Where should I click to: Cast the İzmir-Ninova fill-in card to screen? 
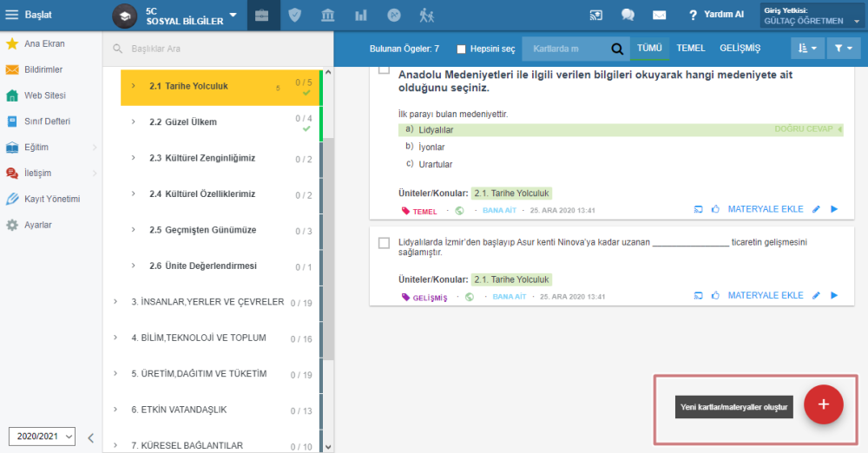pyautogui.click(x=698, y=296)
